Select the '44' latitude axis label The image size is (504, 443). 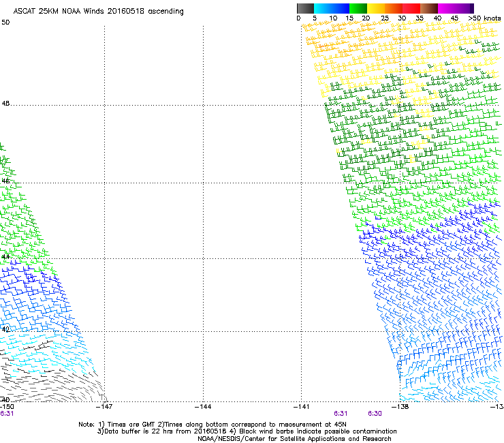click(x=5, y=257)
